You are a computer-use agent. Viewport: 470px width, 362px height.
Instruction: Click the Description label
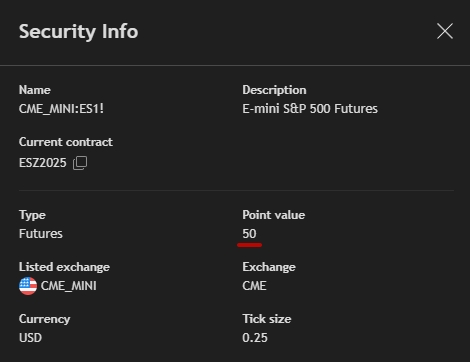click(x=274, y=90)
